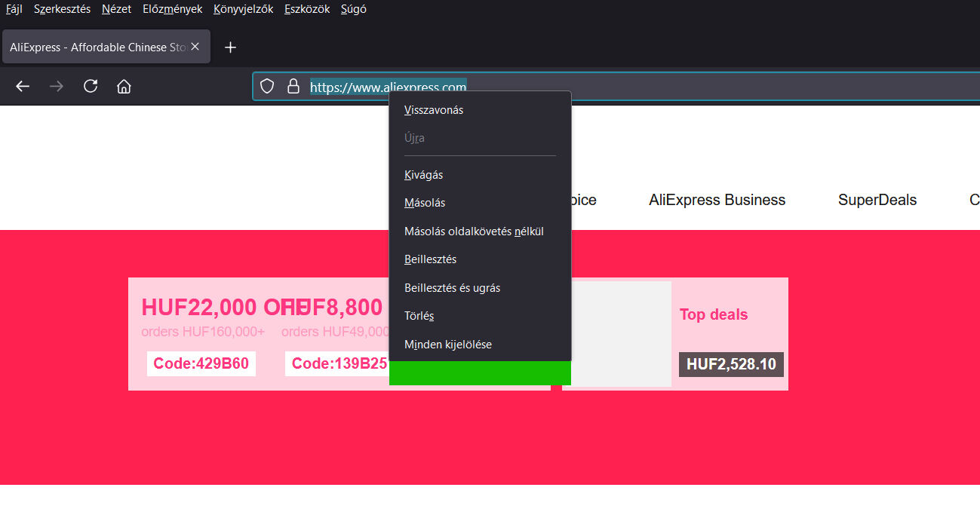The width and height of the screenshot is (980, 518).
Task: View site security via padlock icon
Action: coord(293,86)
